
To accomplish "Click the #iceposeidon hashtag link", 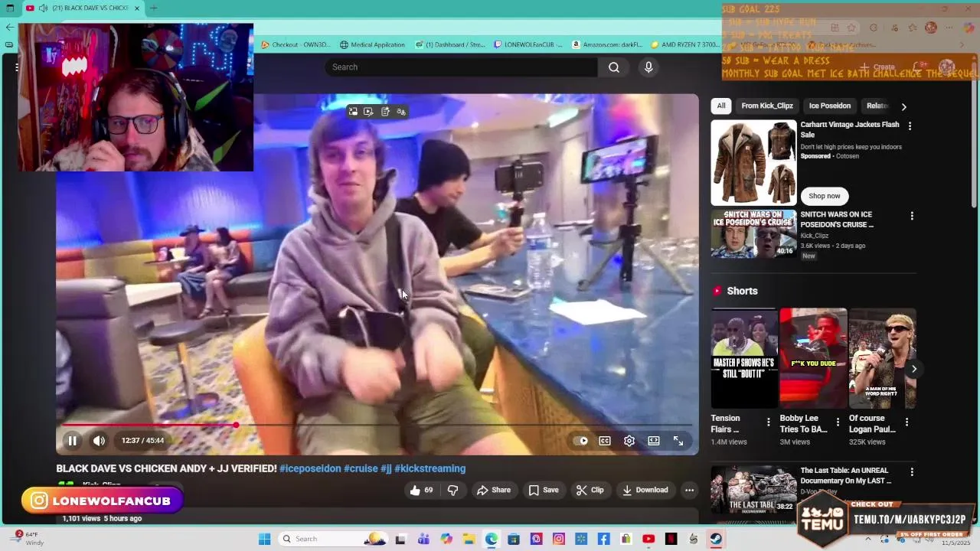I will pos(310,468).
